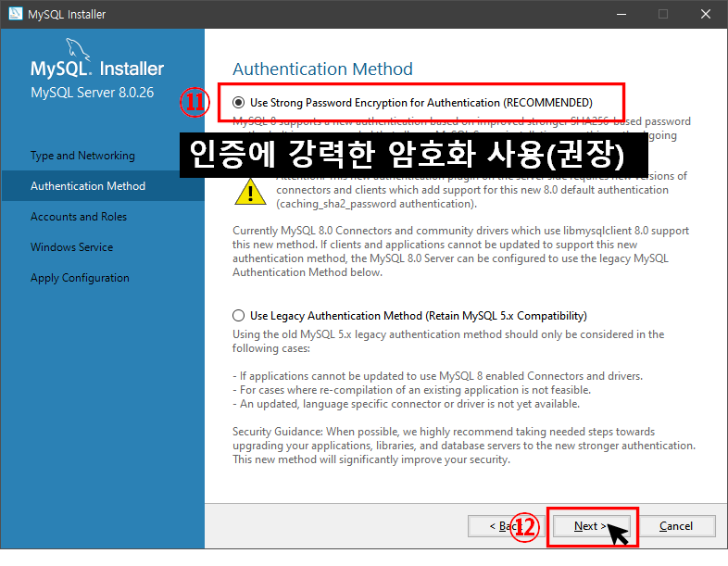728x566 pixels.
Task: Click the Security Guidance paragraph
Action: point(464,446)
